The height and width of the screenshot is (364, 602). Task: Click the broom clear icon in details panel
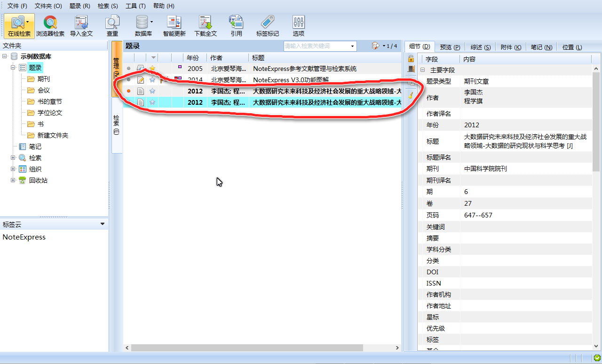point(411,95)
